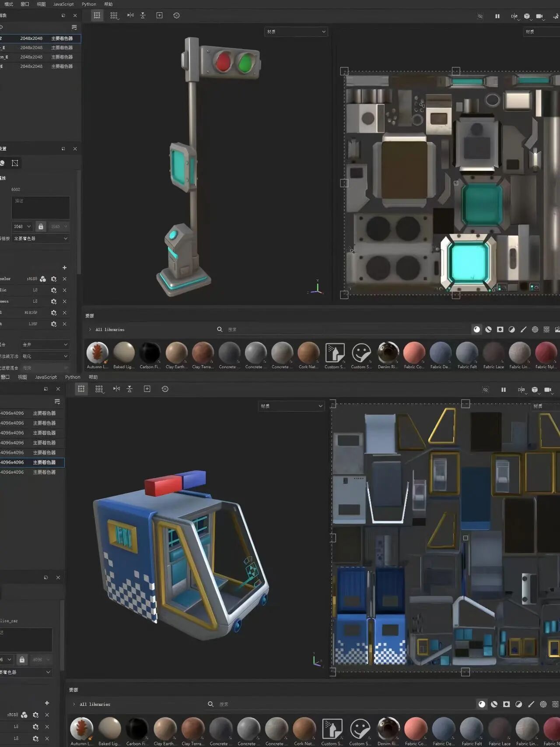Screen dimensions: 560x747
Task: Remove the base color channel in the traffic light window
Action: 64,279
